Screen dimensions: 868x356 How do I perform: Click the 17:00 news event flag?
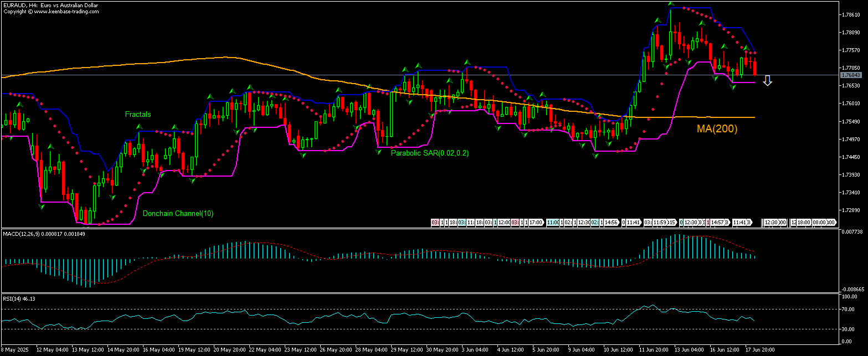535,222
